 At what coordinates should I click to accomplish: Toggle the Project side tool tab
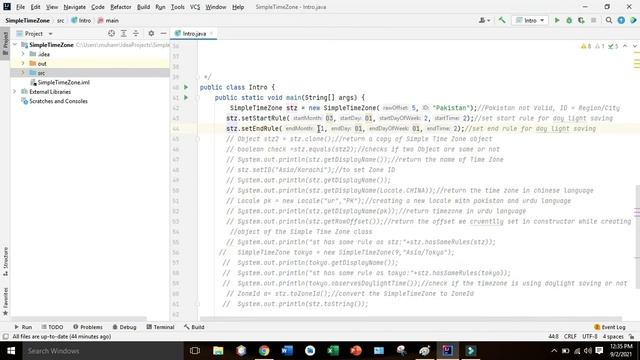click(5, 44)
